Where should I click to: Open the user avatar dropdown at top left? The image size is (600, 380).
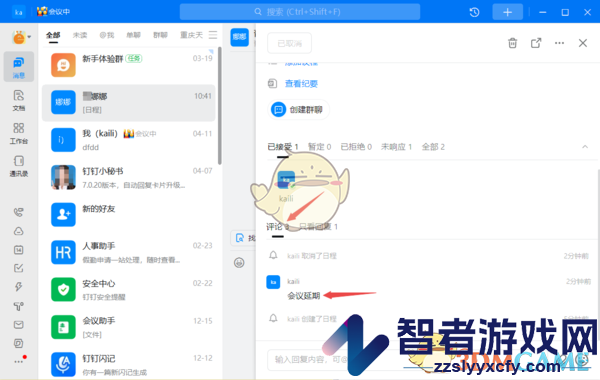coord(21,37)
